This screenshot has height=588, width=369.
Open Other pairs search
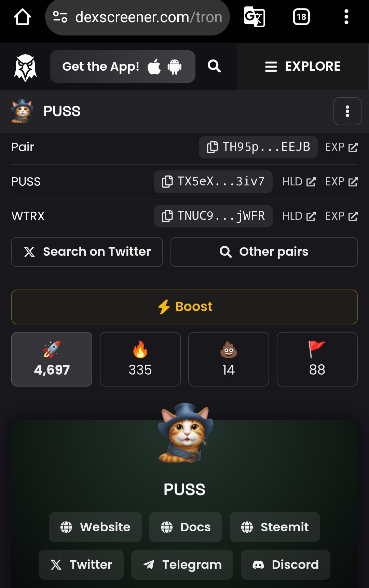pos(264,252)
